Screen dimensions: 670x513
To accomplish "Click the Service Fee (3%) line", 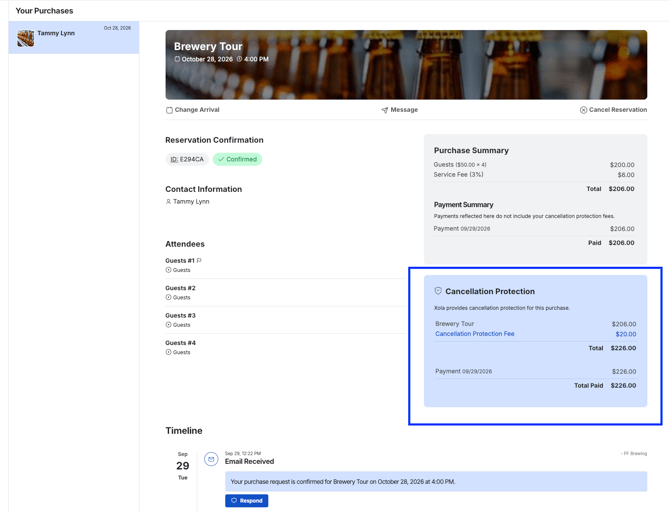I will (534, 175).
